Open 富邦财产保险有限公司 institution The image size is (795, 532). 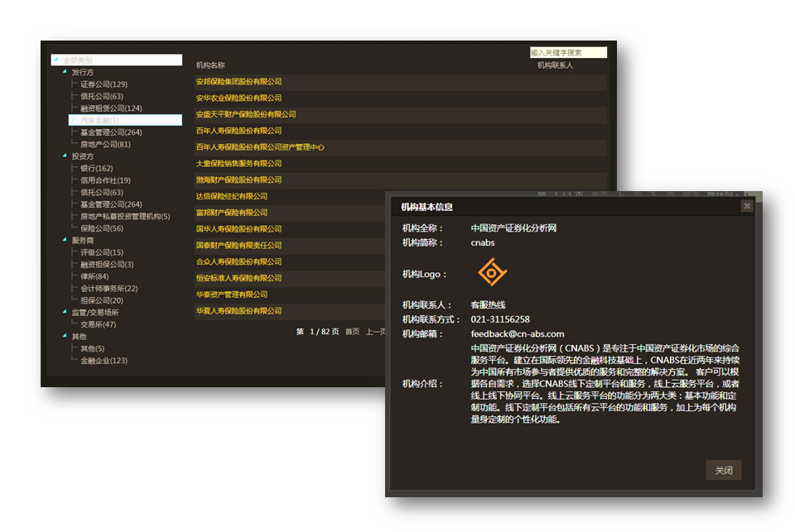tap(232, 213)
